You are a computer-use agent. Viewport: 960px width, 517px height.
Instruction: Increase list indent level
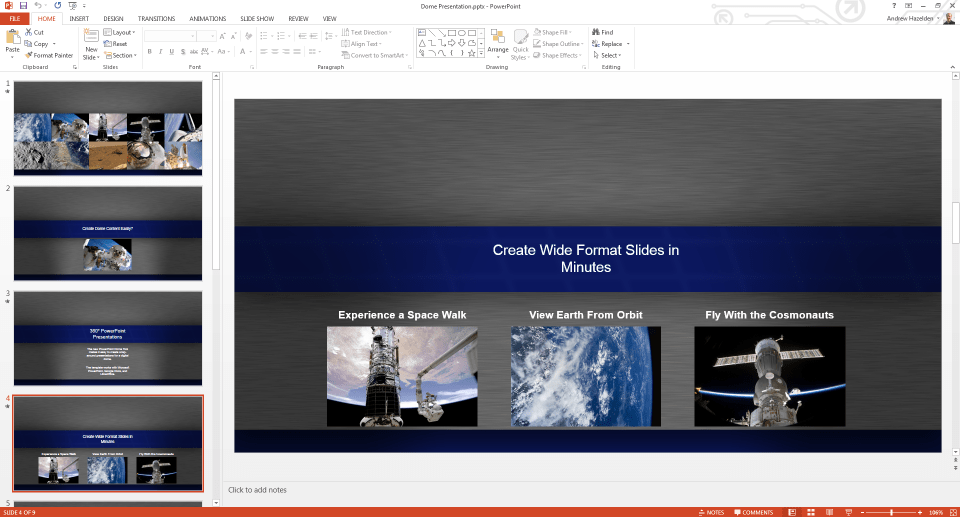click(313, 36)
